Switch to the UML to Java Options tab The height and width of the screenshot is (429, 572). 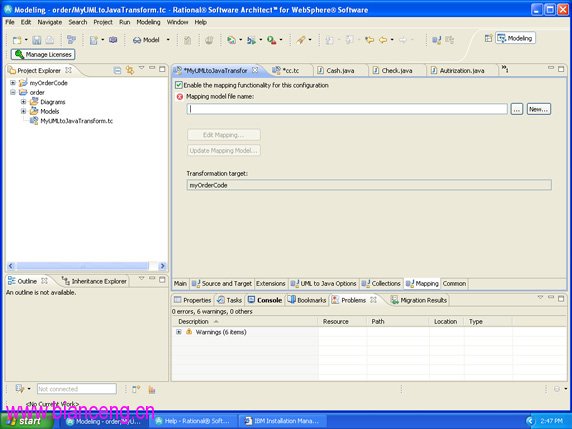point(323,283)
